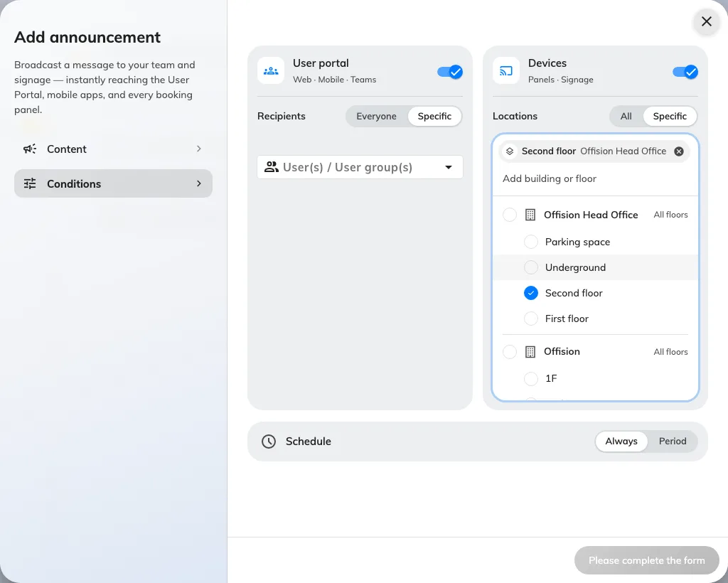The height and width of the screenshot is (583, 728).
Task: Click the Add announcement heading
Action: click(87, 37)
